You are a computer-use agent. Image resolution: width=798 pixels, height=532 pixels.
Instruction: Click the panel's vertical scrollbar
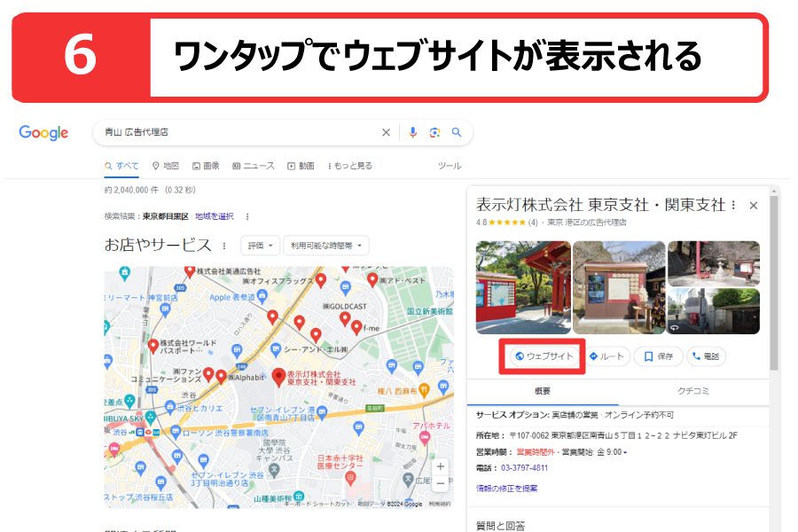coord(774,283)
